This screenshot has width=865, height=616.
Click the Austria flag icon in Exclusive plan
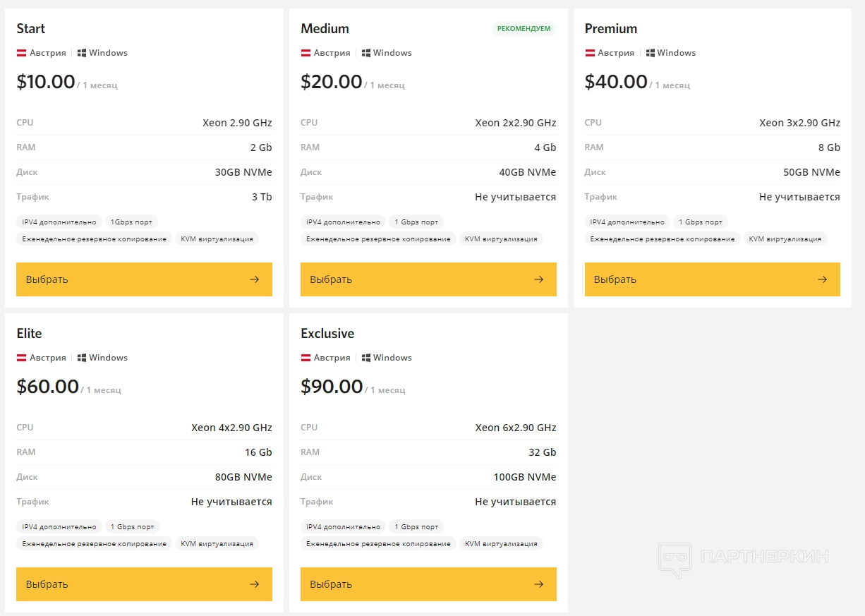pyautogui.click(x=306, y=358)
